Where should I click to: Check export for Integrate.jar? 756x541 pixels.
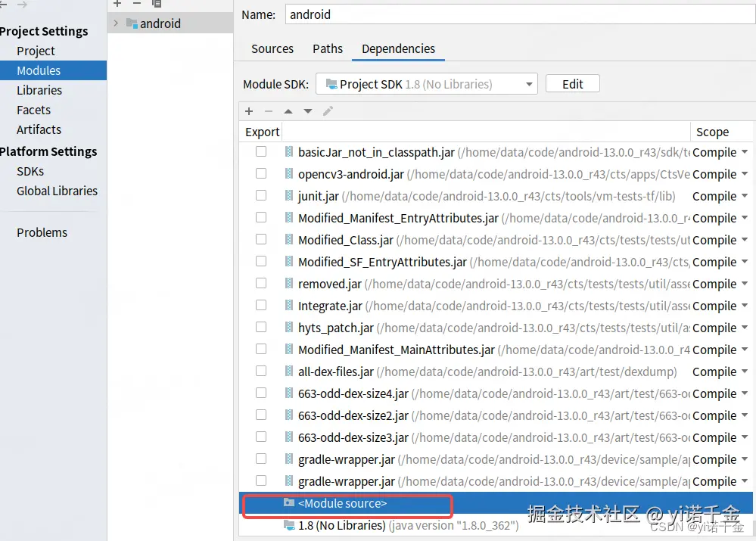(261, 305)
